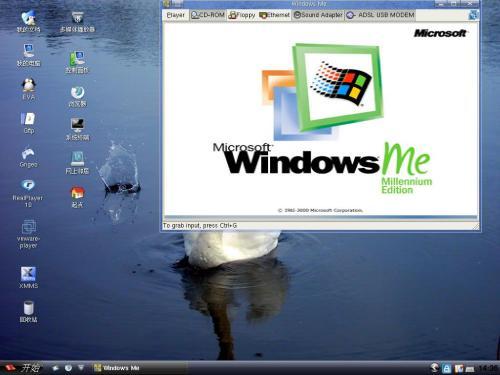Click the first quick-launch icon beside Start
Image resolution: width=500 pixels, height=375 pixels.
coord(55,368)
